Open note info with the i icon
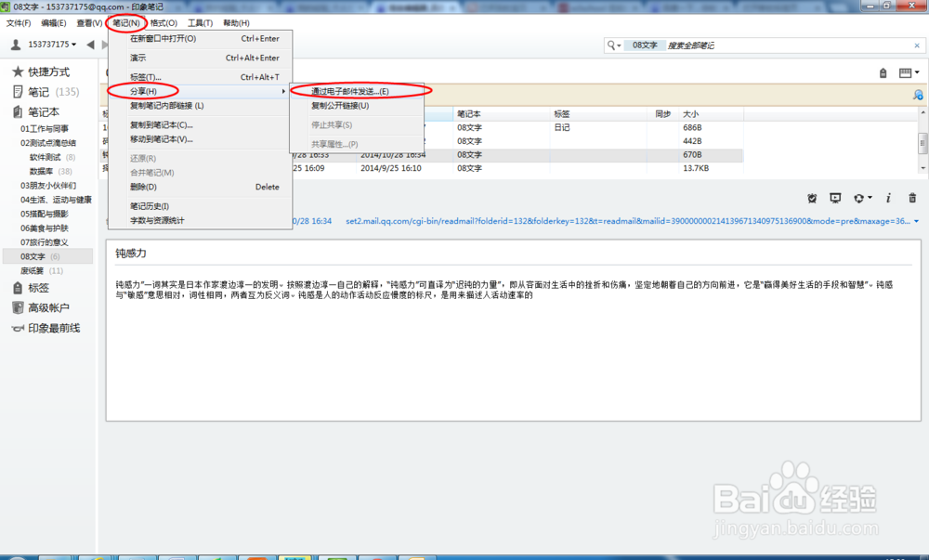The height and width of the screenshot is (560, 929). (x=888, y=198)
